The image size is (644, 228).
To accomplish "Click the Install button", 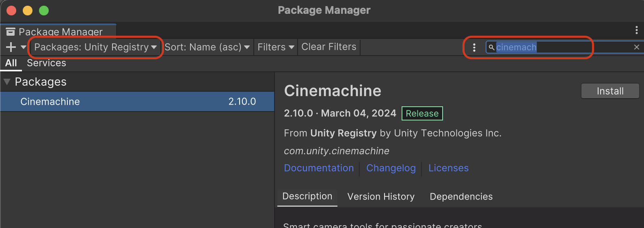I will click(610, 91).
